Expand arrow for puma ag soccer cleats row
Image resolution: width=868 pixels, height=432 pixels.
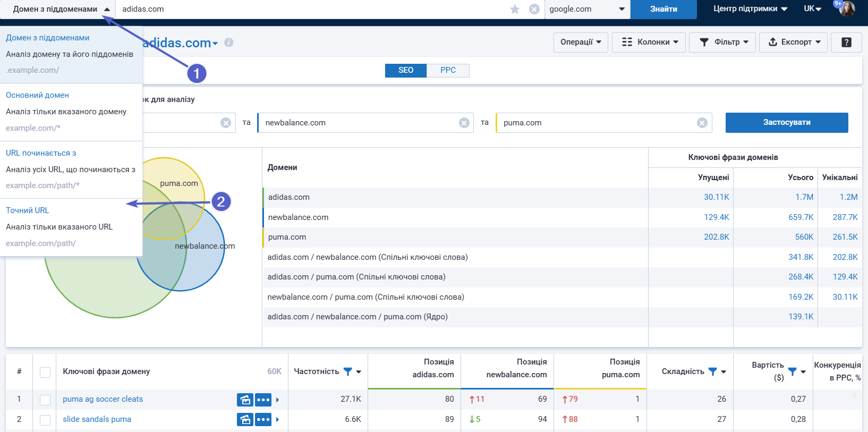278,400
